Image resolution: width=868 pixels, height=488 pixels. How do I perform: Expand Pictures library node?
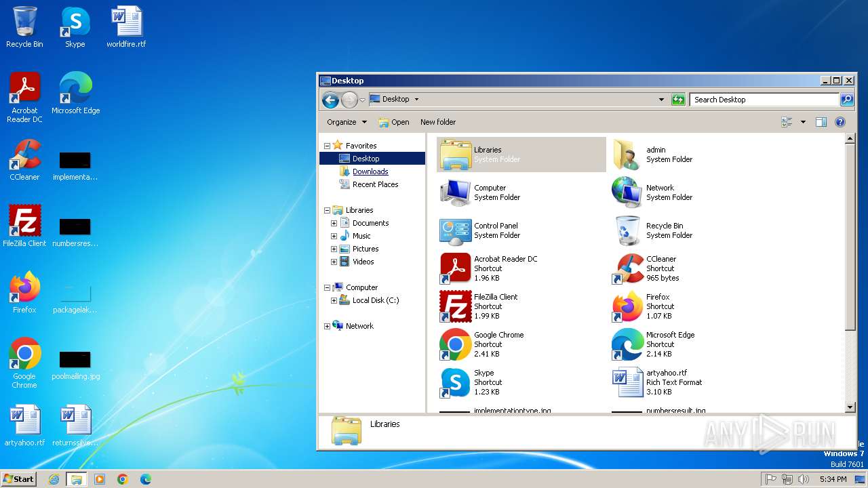coord(334,249)
